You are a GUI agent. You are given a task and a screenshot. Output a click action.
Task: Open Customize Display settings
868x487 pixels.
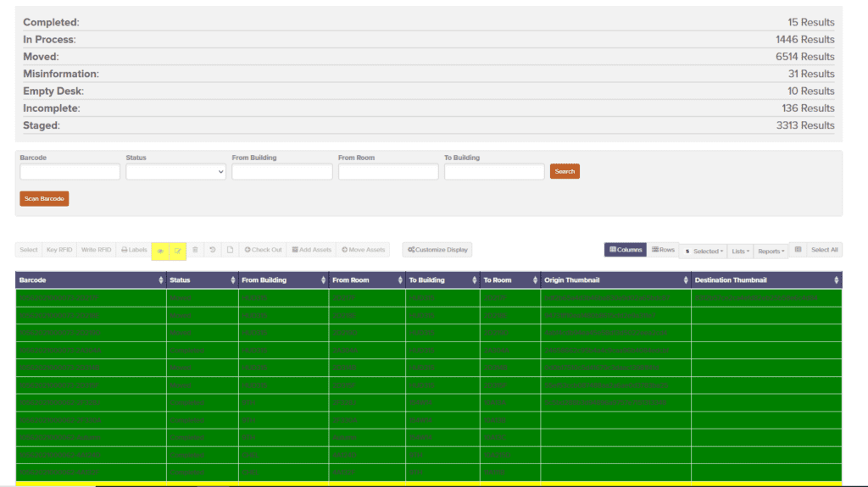(437, 250)
